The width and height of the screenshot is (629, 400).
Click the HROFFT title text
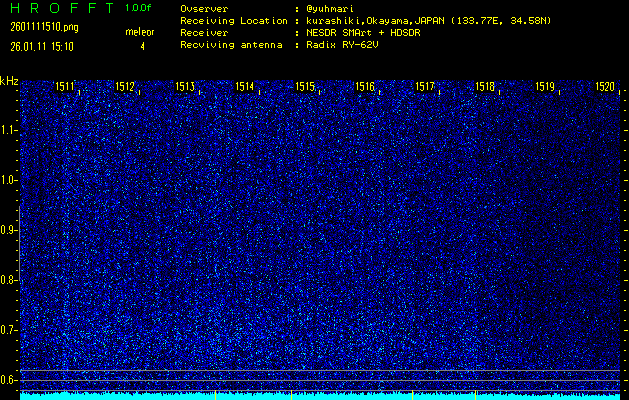[x=60, y=8]
